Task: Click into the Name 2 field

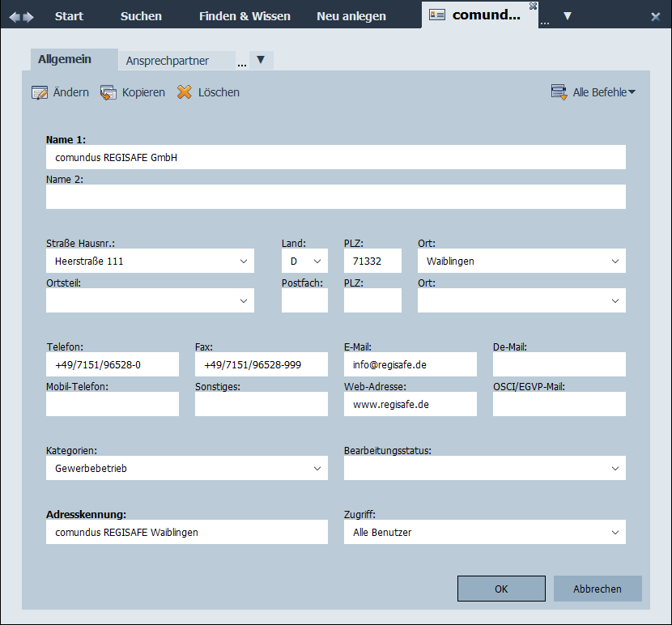Action: pos(335,197)
